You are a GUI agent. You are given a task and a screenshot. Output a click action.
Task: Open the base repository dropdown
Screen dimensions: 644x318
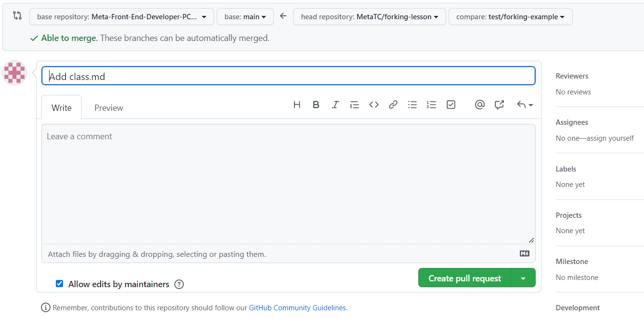point(121,17)
